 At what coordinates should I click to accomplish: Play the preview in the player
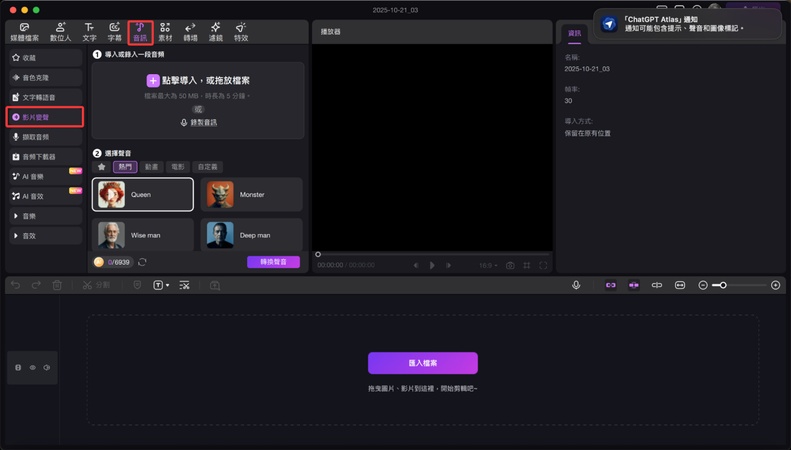coord(432,265)
